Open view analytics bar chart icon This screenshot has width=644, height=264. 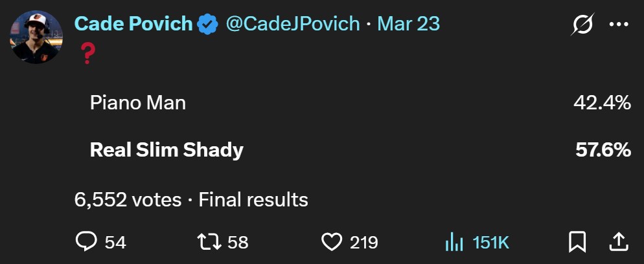coord(454,242)
